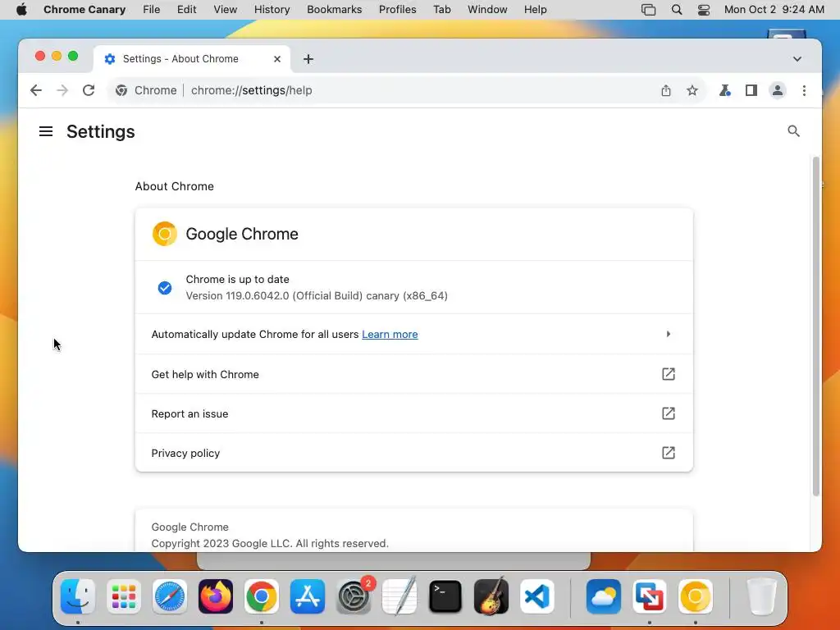The image size is (840, 630).
Task: Open App Store from the Dock
Action: (x=308, y=596)
